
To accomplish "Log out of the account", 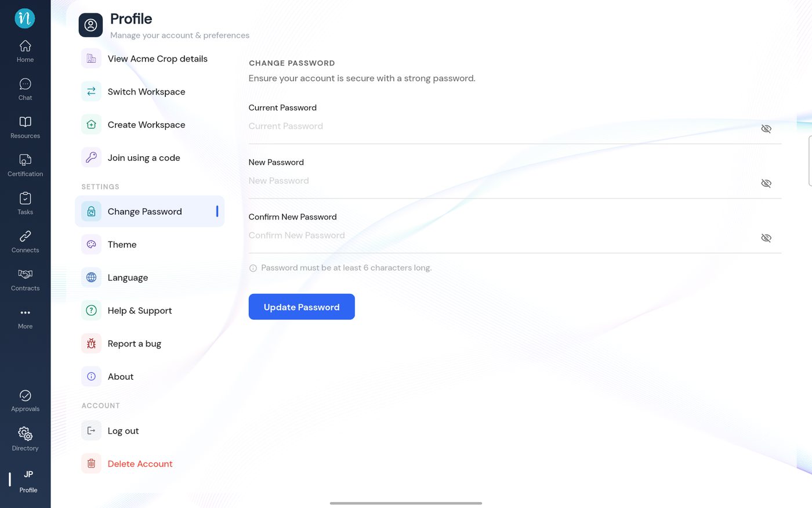I will point(150,431).
